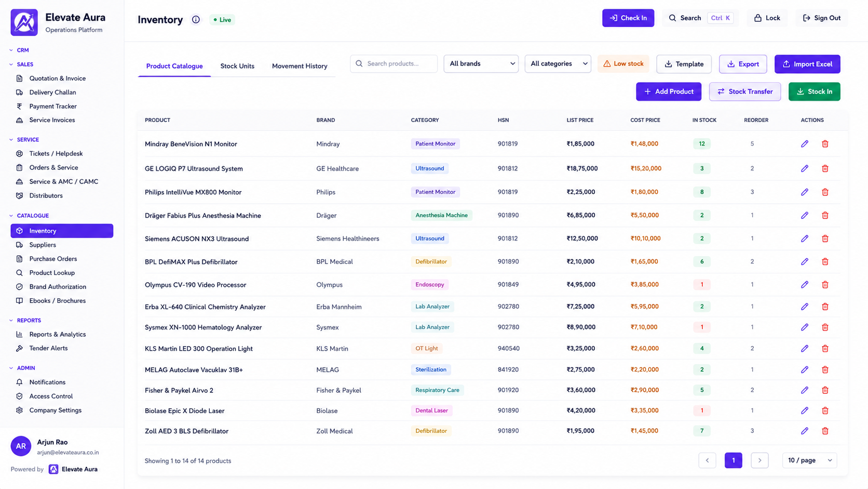Sign Out of the platform
The height and width of the screenshot is (489, 868).
point(821,18)
